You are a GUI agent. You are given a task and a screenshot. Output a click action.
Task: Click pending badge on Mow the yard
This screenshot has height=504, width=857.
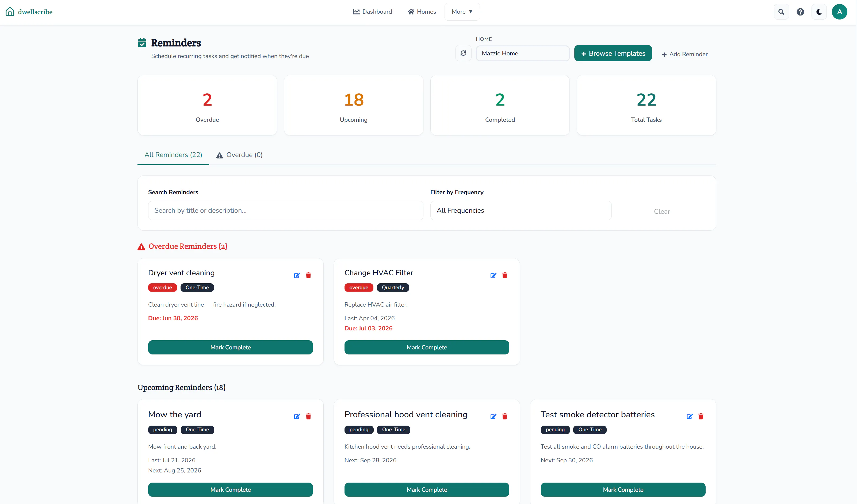point(163,430)
